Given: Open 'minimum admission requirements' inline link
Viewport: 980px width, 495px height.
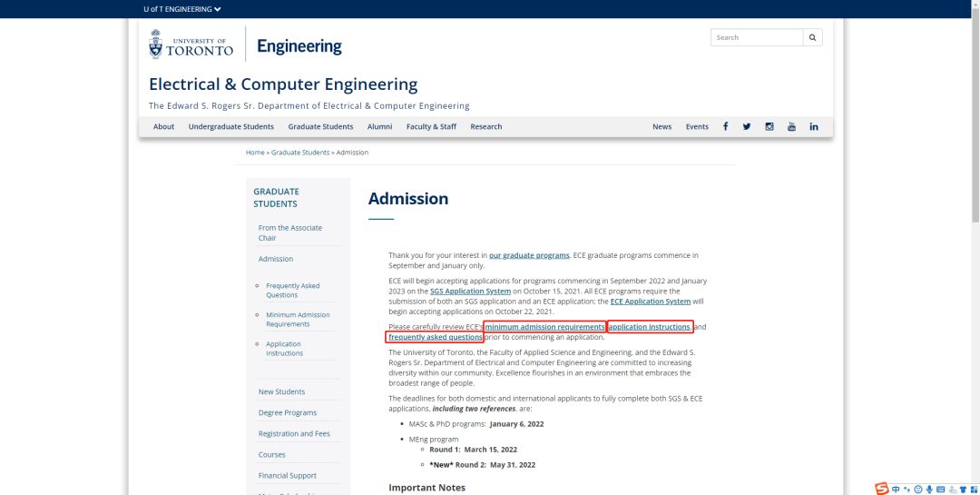Looking at the screenshot, I should (545, 327).
